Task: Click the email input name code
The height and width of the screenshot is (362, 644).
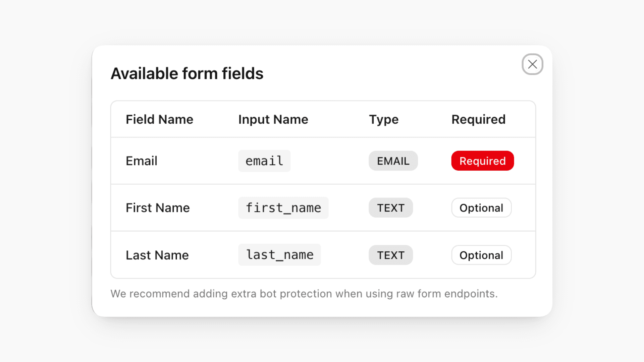Action: point(264,161)
